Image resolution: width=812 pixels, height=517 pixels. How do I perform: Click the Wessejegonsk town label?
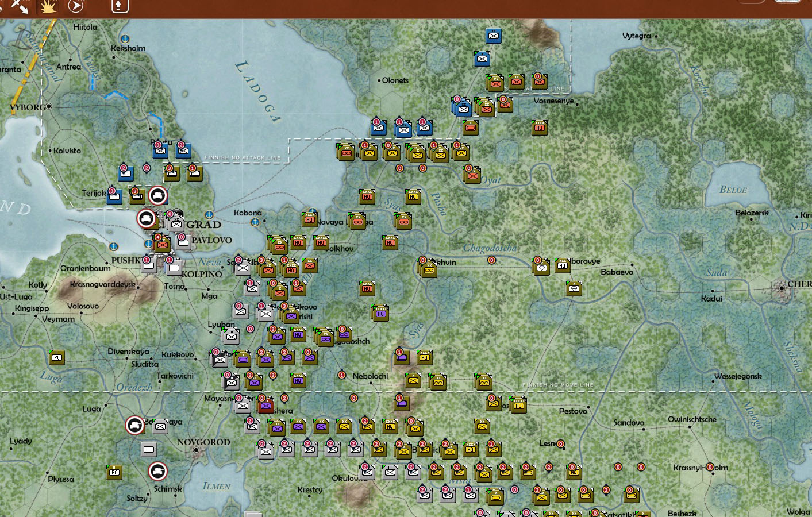[x=738, y=377]
